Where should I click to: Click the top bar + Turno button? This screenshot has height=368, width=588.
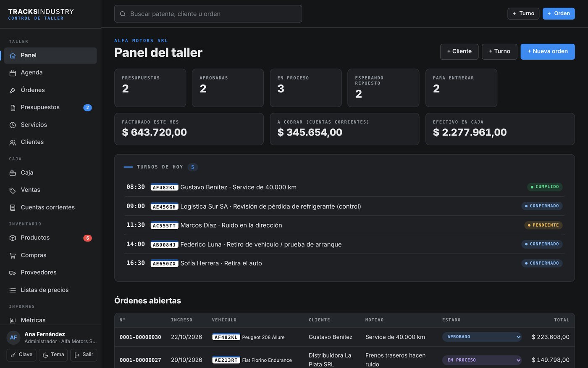(x=523, y=13)
